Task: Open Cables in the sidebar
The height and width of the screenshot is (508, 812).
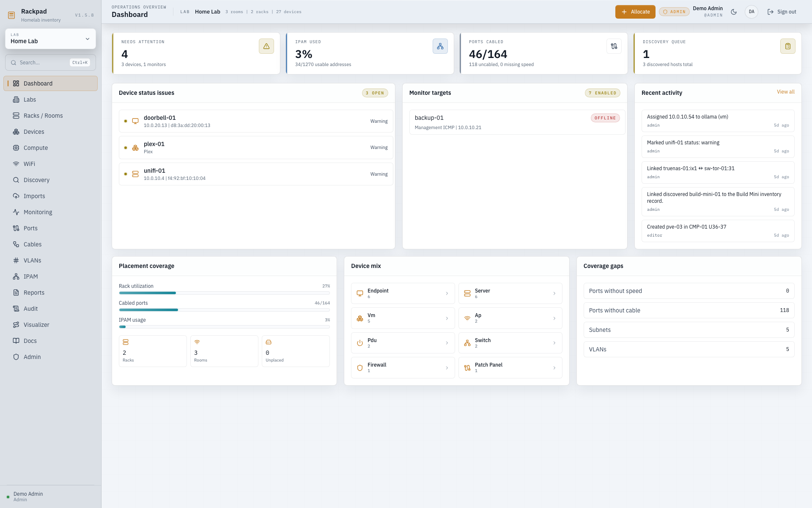Action: 50,244
